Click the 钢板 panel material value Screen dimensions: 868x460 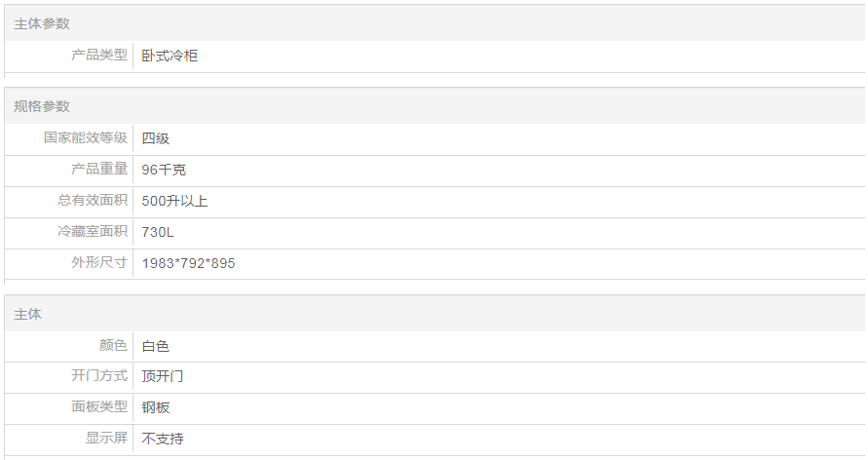(156, 407)
